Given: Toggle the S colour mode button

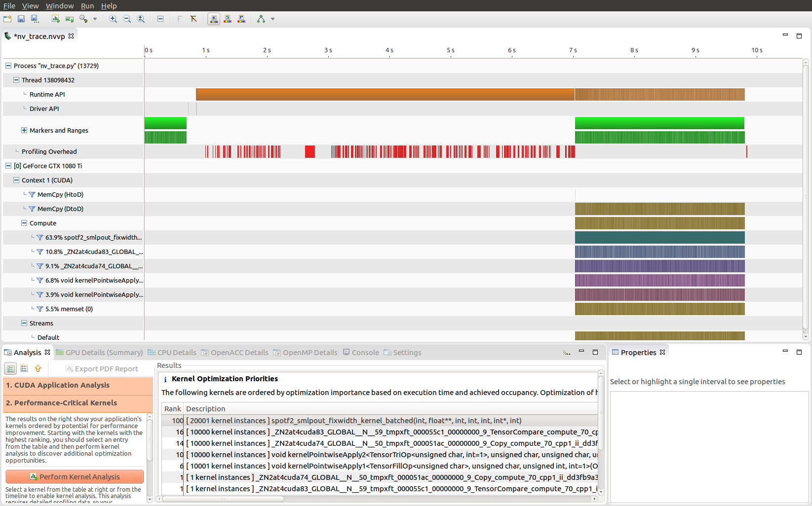Looking at the screenshot, I should [x=228, y=19].
